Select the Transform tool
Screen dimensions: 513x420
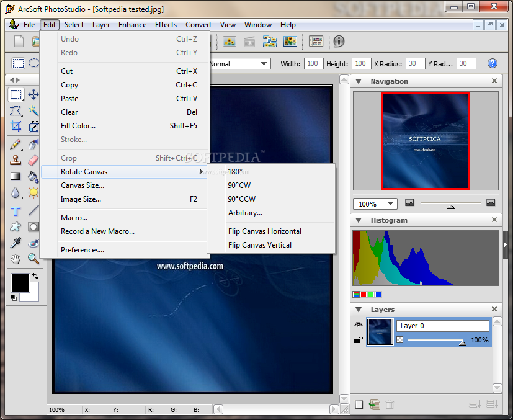pos(33,127)
